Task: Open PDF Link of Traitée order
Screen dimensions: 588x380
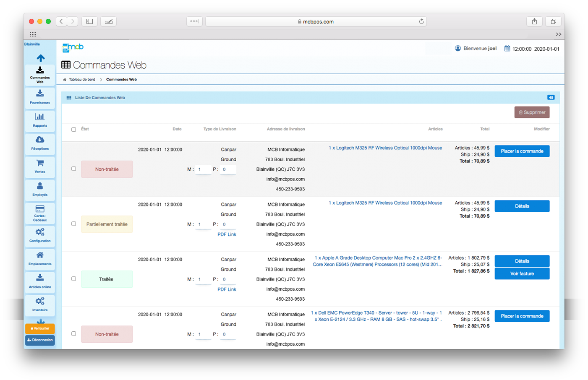Action: point(227,289)
